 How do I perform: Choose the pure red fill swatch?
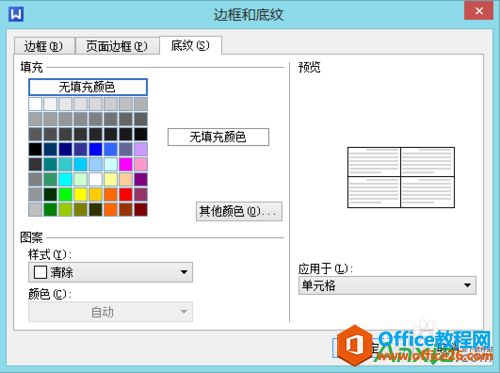point(126,195)
